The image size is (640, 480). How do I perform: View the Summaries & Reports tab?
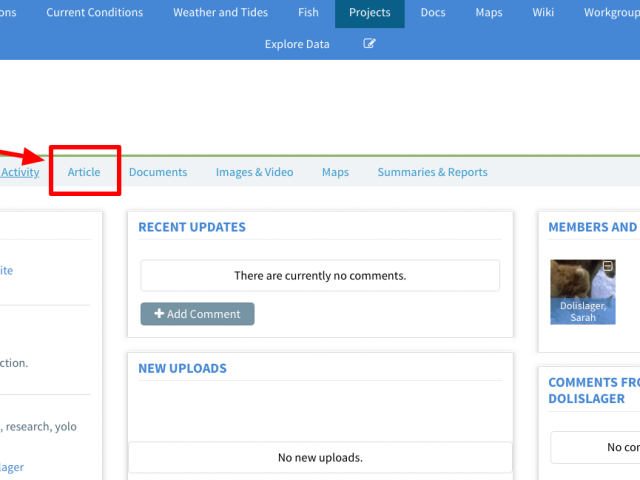432,172
